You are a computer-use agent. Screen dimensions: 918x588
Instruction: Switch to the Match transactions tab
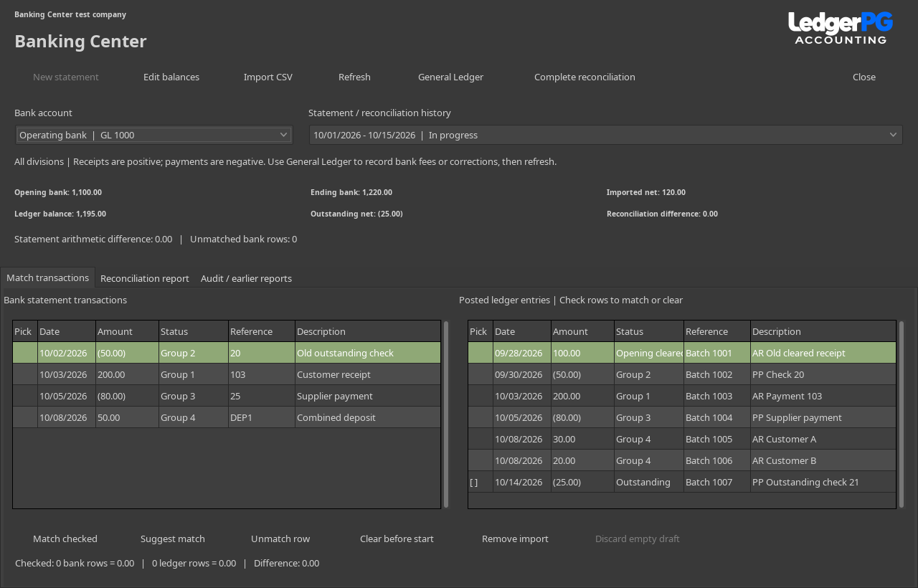47,278
